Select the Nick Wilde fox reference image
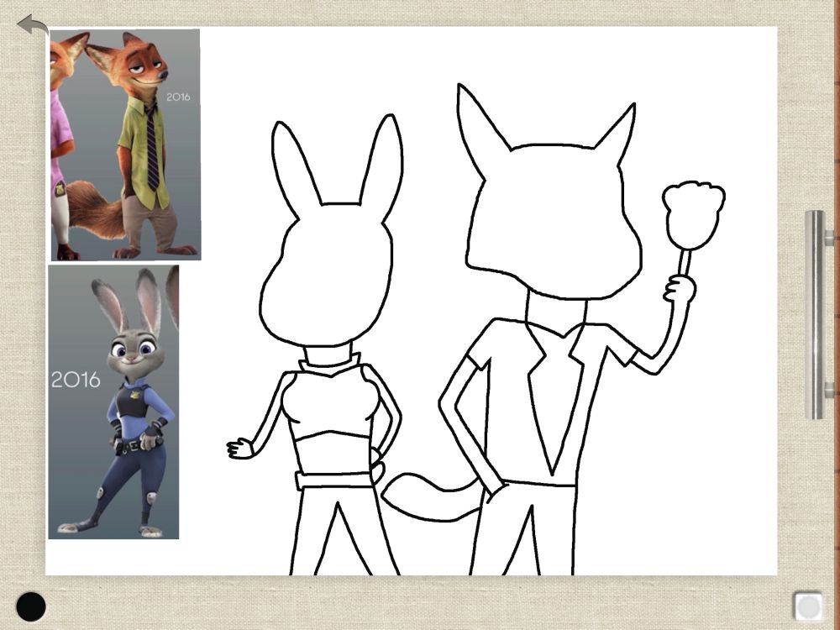This screenshot has height=630, width=840. pyautogui.click(x=125, y=144)
